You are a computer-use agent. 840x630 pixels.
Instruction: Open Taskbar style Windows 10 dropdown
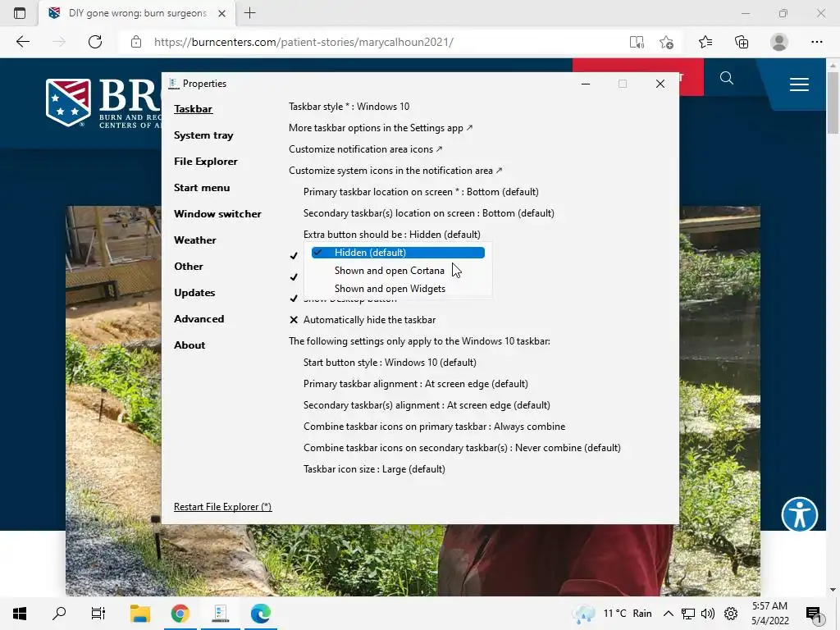(349, 107)
